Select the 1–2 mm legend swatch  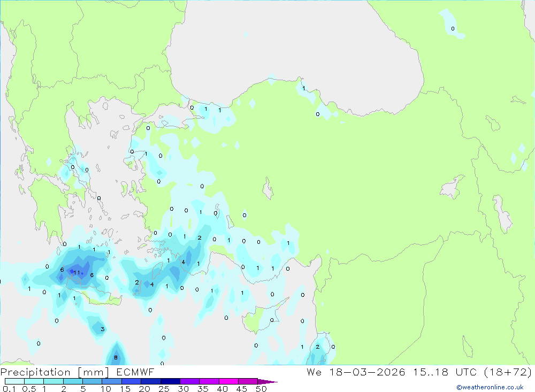(x=53, y=381)
